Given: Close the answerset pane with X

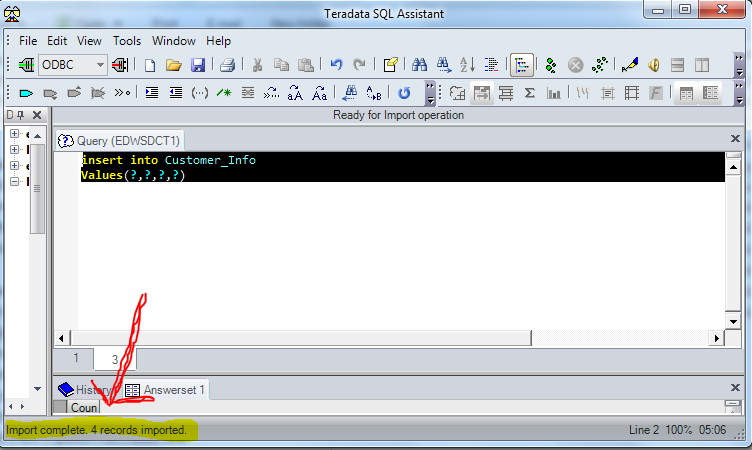Looking at the screenshot, I should (x=735, y=387).
